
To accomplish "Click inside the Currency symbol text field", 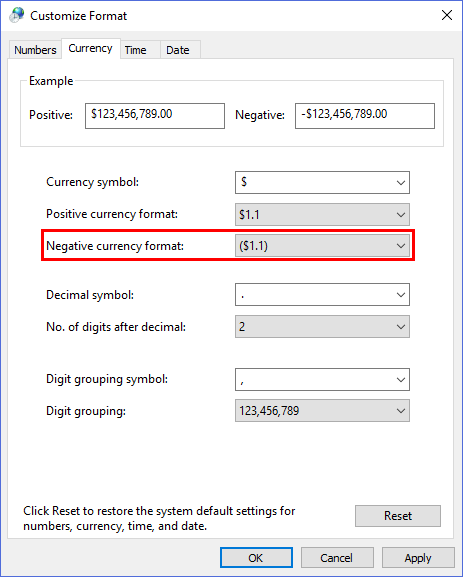I will click(314, 183).
